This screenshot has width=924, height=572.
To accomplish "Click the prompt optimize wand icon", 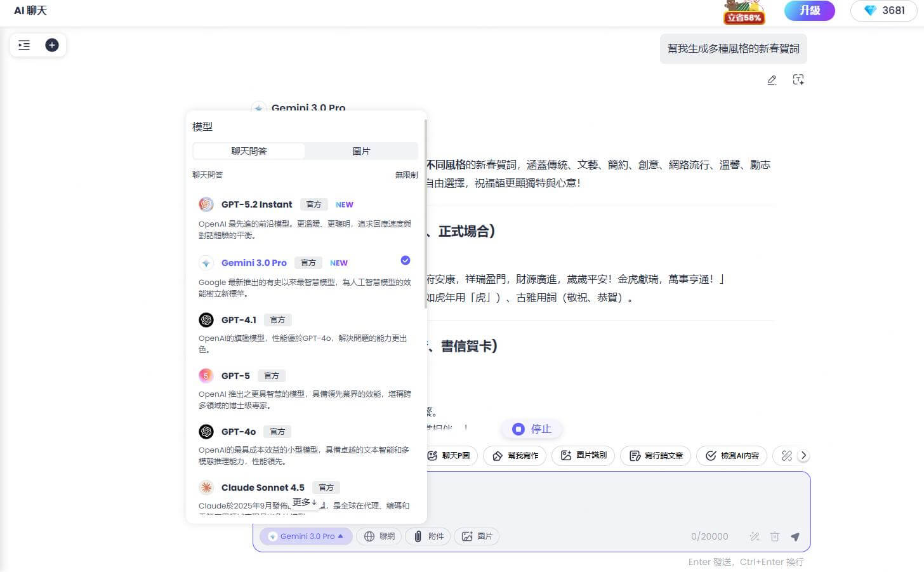I will point(755,537).
